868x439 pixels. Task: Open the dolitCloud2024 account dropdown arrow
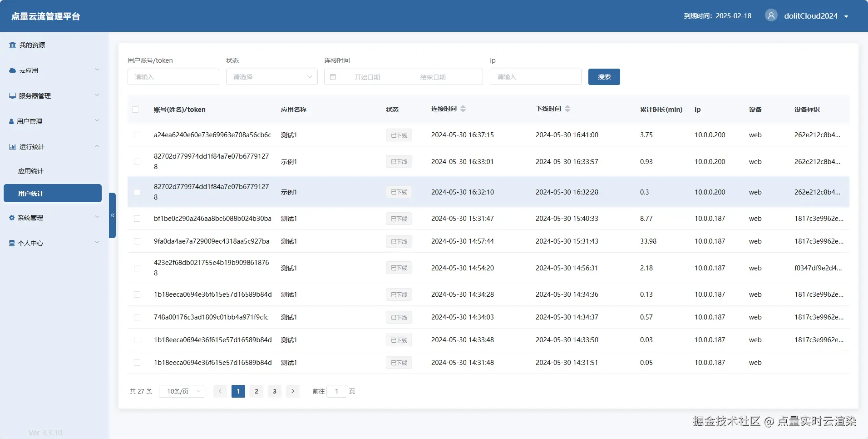coord(846,16)
